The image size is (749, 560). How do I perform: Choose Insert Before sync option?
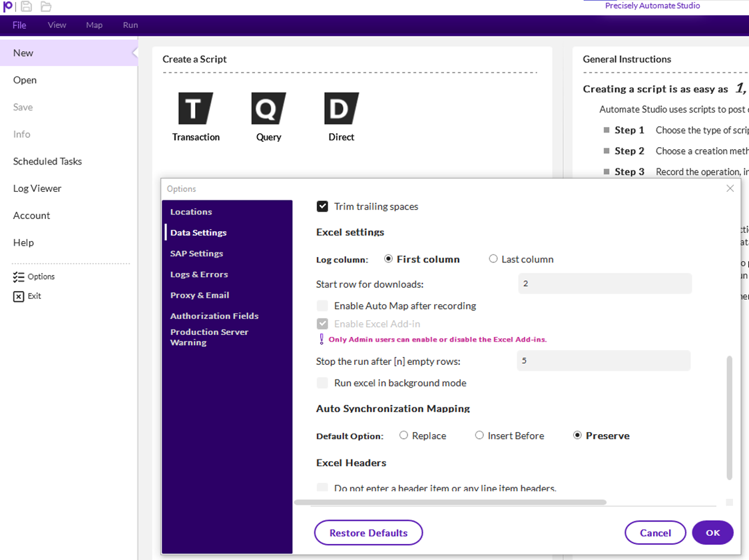point(479,435)
